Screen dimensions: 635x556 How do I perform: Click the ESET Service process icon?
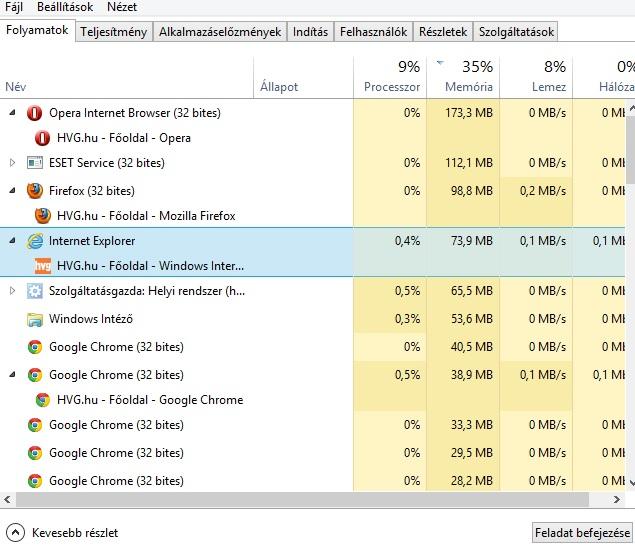click(x=34, y=163)
